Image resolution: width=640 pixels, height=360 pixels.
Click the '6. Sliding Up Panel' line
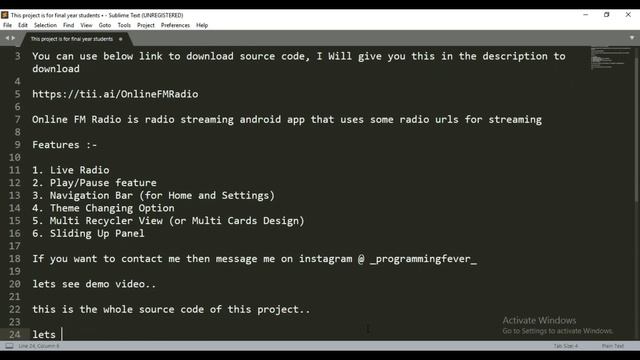[x=88, y=233]
